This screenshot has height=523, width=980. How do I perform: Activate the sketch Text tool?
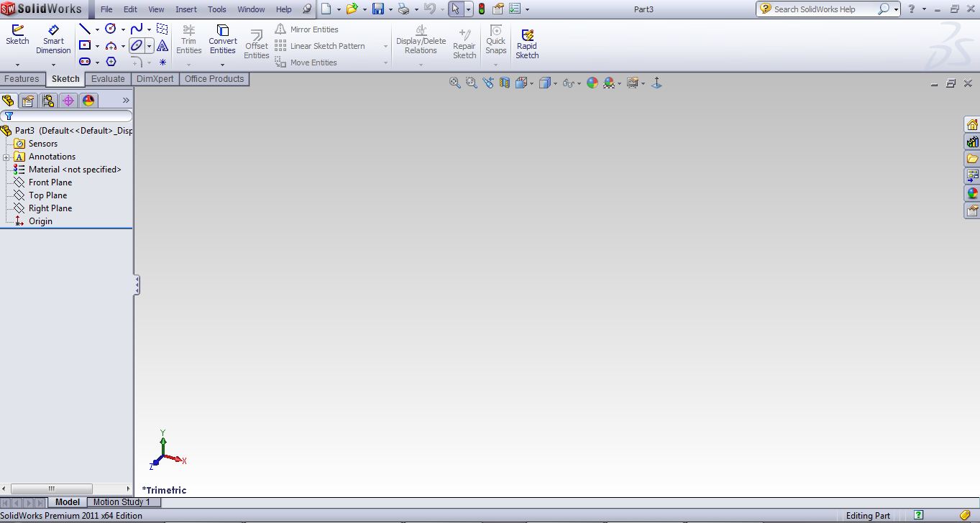pos(162,46)
